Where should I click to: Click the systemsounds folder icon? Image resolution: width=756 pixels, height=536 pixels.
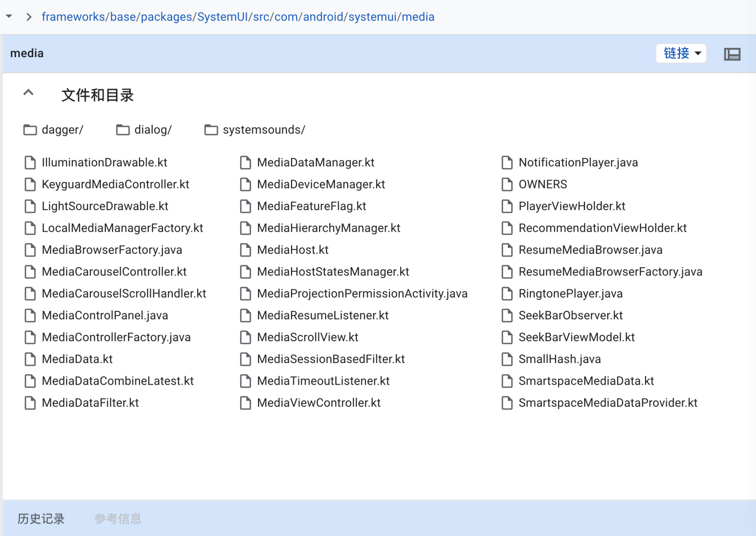pos(211,130)
